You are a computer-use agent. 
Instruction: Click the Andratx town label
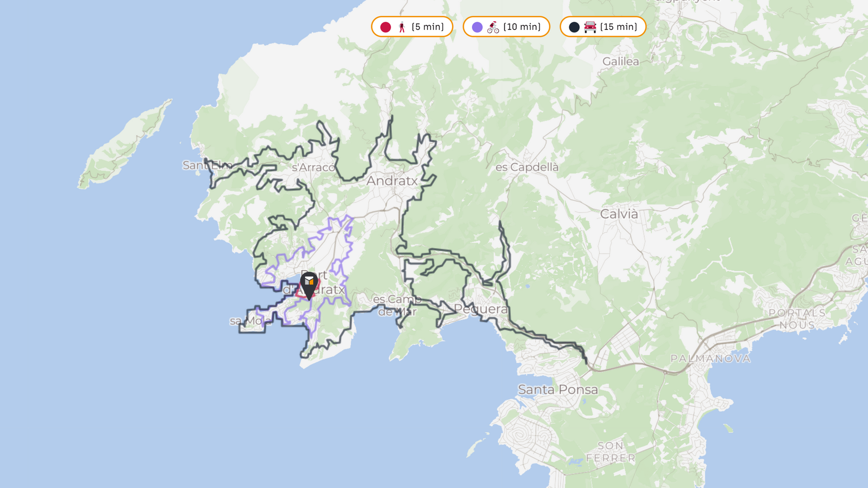tap(392, 181)
